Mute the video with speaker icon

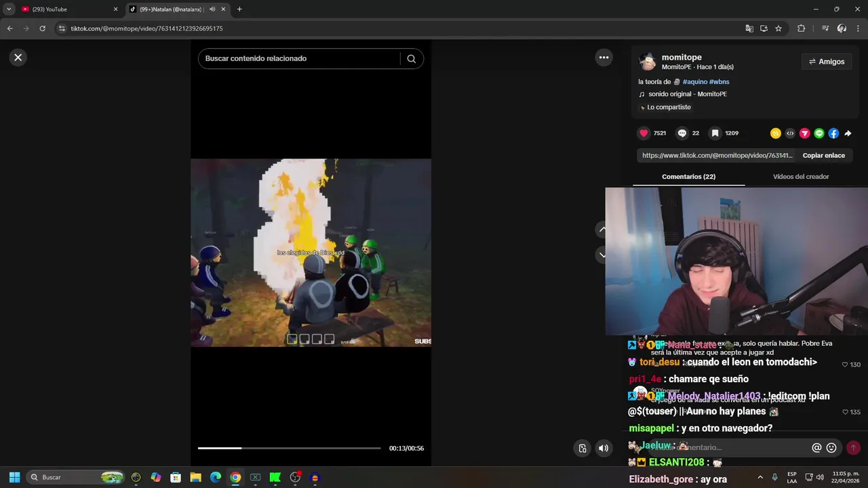604,448
